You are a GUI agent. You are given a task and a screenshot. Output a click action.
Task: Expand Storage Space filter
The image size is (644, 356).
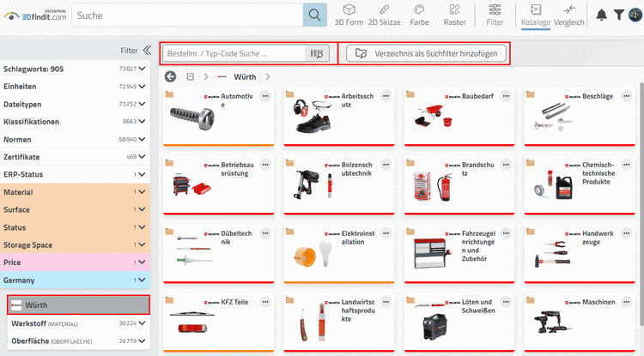click(x=142, y=244)
